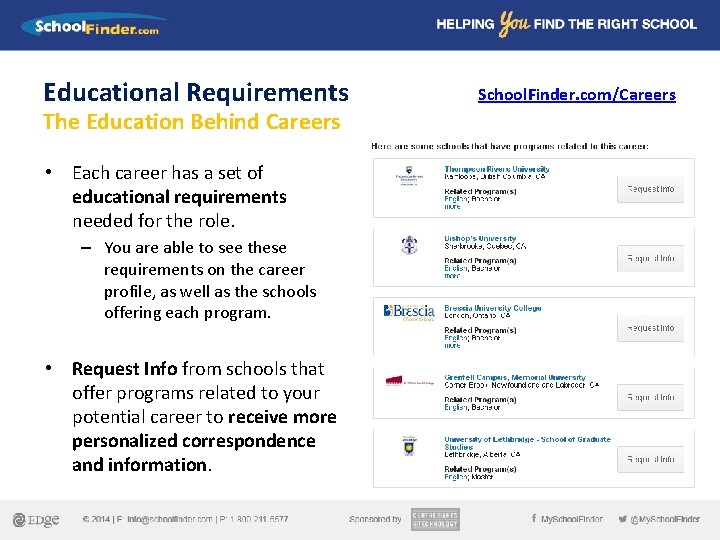Click the 'Sponsored by' footer text
This screenshot has width=720, height=540.
point(375,519)
